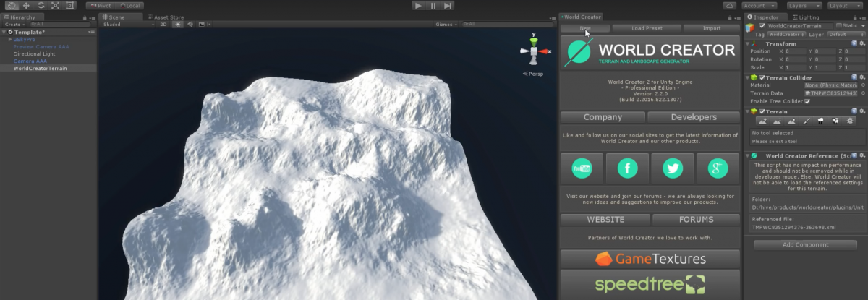The width and height of the screenshot is (868, 300).
Task: Collapse the Template scene in Hierarchy
Action: pos(4,32)
